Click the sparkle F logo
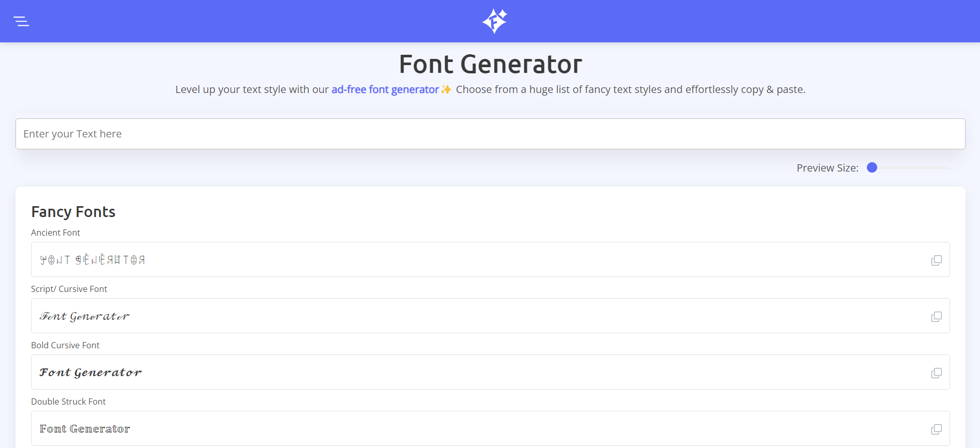Viewport: 980px width, 448px height. coord(494,21)
